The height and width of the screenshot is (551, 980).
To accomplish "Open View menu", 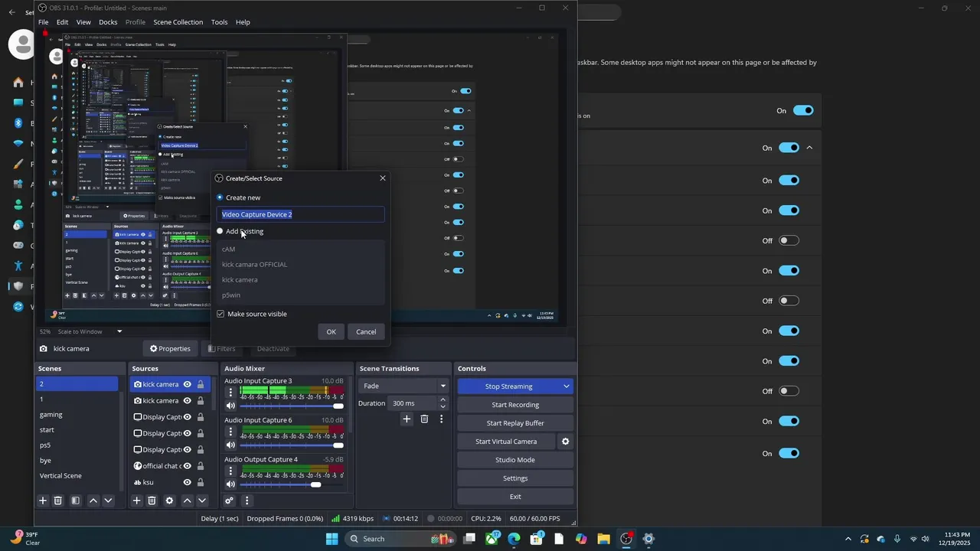I will (x=83, y=22).
